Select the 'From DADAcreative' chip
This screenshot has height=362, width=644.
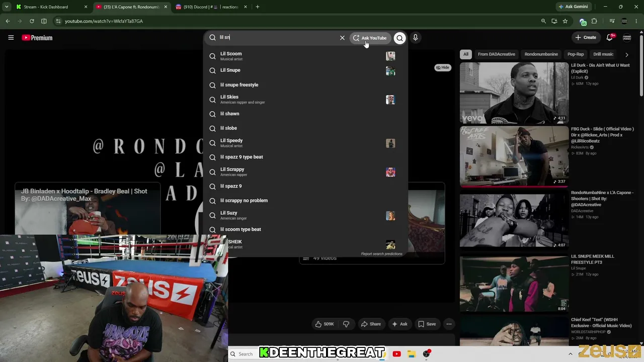[496, 54]
